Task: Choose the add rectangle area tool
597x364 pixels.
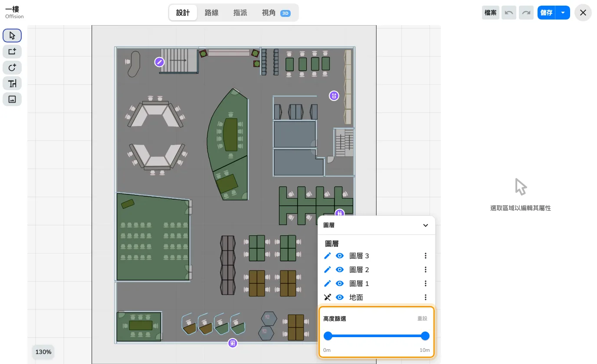Action: (x=12, y=52)
